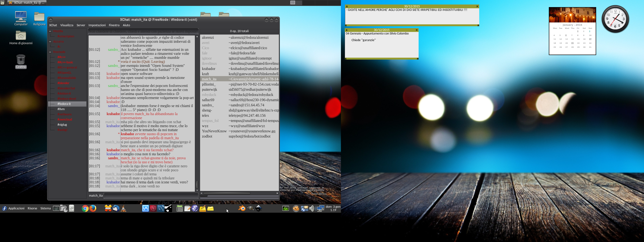
Task: Click user list horizontal scrollbar right arrow
Action: click(x=277, y=193)
